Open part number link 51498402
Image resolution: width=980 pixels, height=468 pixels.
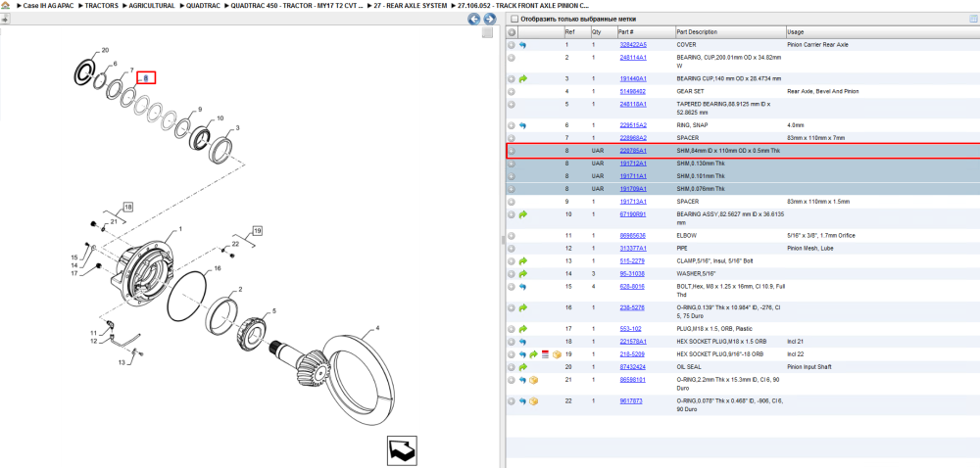click(x=632, y=92)
